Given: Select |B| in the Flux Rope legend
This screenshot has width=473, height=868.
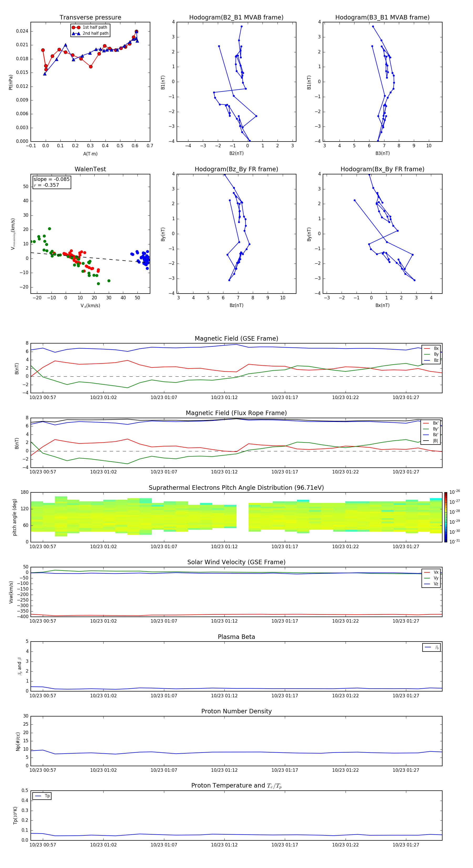Looking at the screenshot, I should pos(431,441).
